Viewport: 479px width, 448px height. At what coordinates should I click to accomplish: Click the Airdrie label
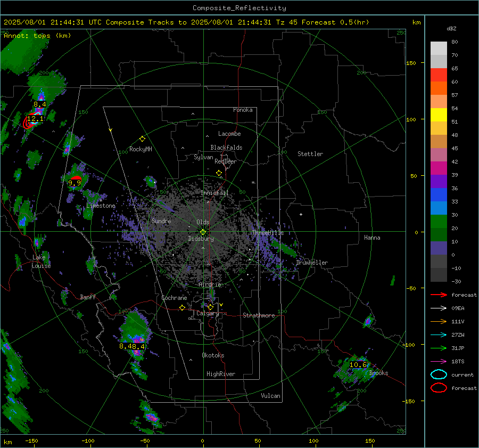(x=210, y=284)
